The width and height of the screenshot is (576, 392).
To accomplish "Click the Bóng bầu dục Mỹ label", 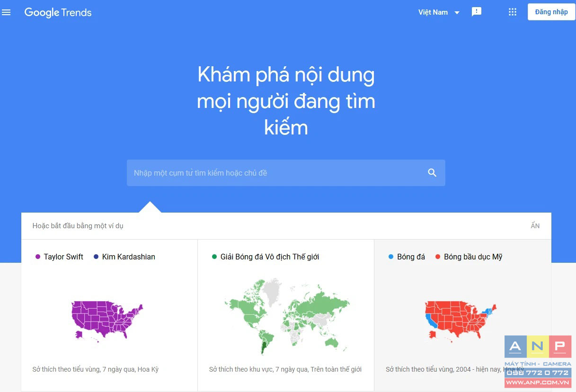I will point(473,257).
